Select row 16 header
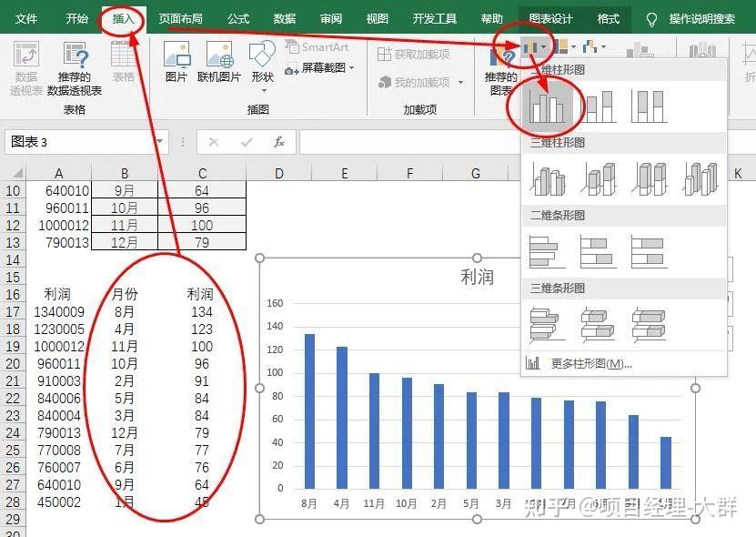 pyautogui.click(x=13, y=294)
